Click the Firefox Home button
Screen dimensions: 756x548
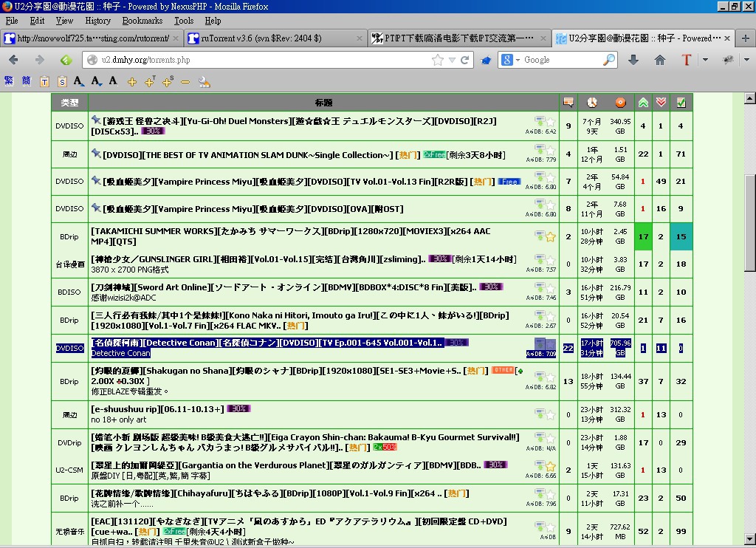coord(660,60)
